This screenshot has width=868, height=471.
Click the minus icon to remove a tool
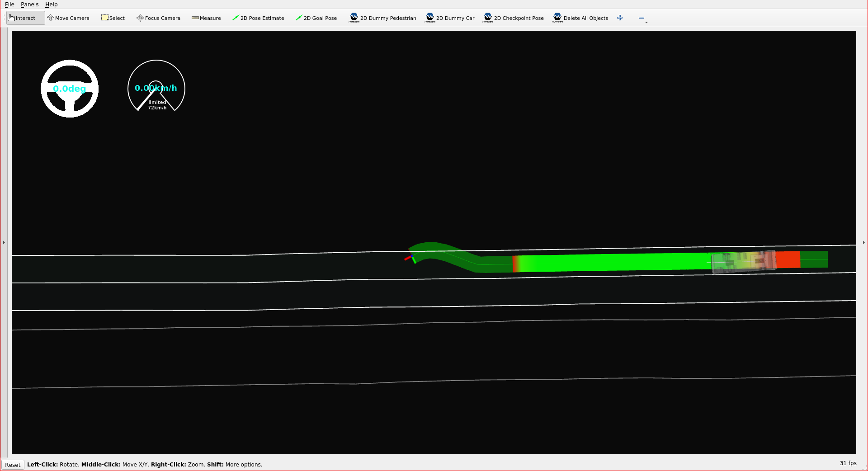[641, 18]
